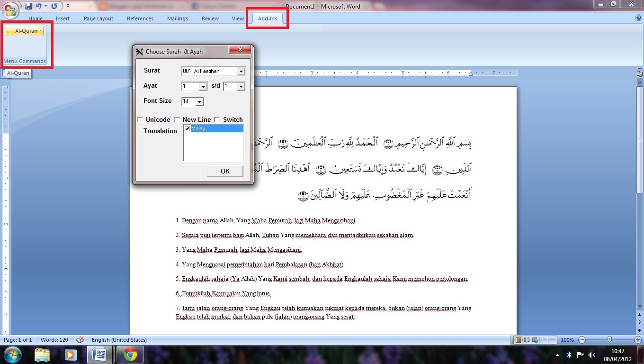Open the Page Layout ribbon tab

[x=98, y=18]
